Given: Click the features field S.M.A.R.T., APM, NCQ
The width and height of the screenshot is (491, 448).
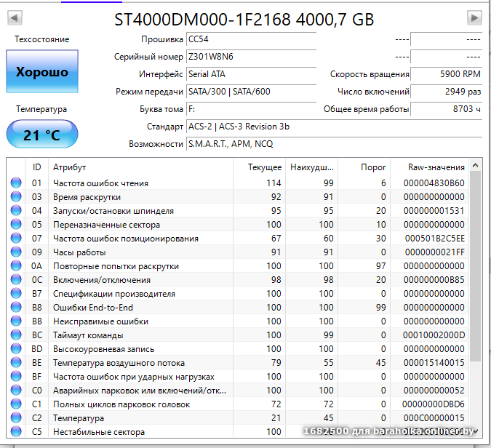Looking at the screenshot, I should tap(334, 144).
